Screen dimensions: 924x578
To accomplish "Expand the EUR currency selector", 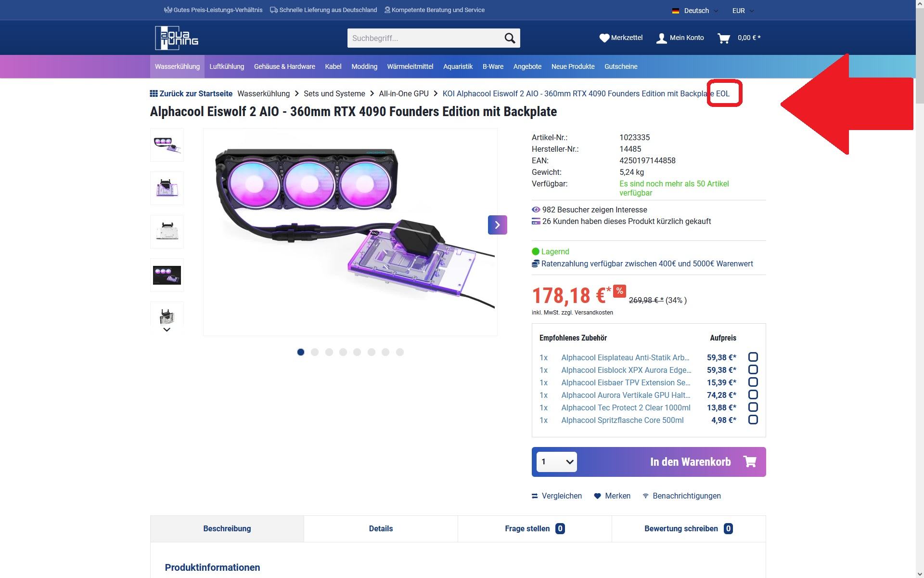I will click(x=743, y=11).
